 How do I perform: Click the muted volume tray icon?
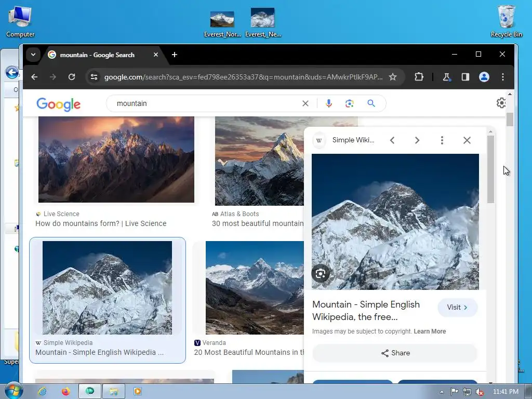480,392
